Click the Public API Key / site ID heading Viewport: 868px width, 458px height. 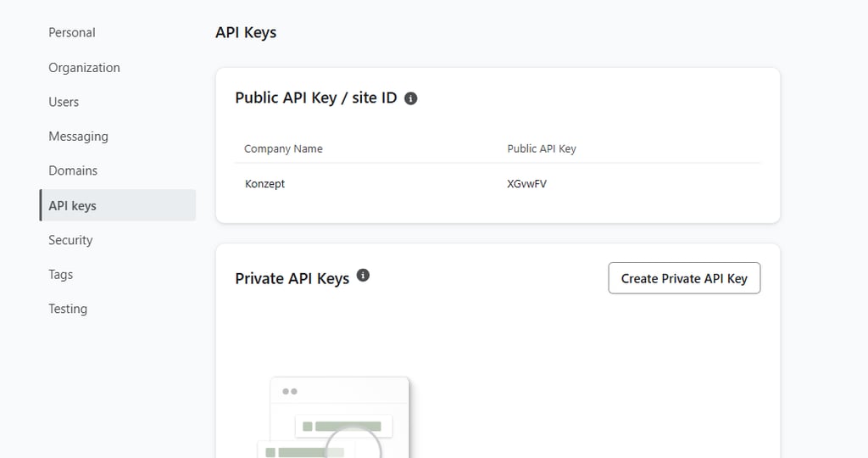[x=316, y=98]
